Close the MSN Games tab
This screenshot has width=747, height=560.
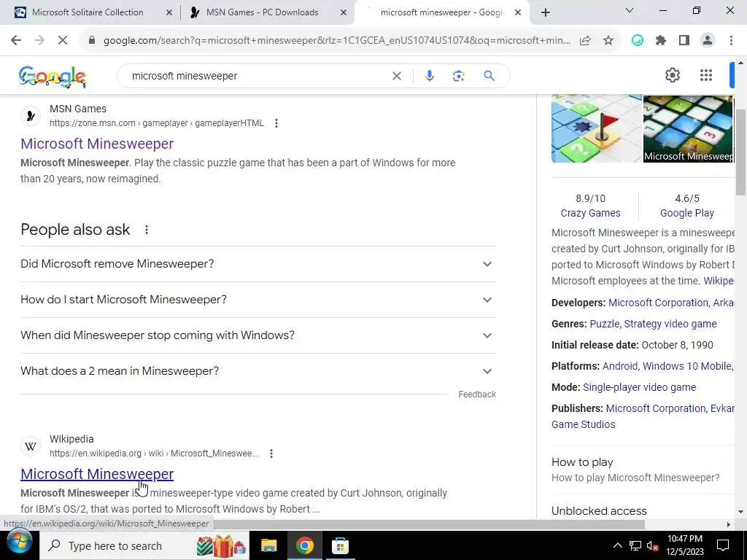pos(344,12)
